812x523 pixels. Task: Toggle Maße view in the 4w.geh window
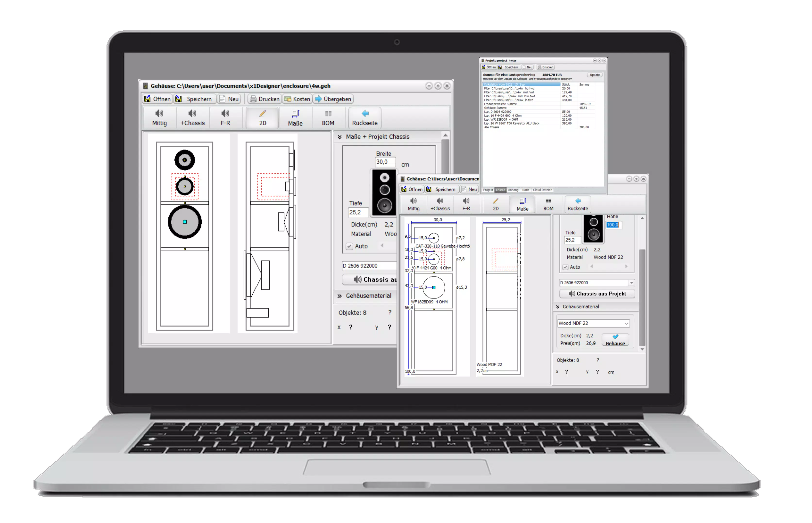[x=295, y=117]
